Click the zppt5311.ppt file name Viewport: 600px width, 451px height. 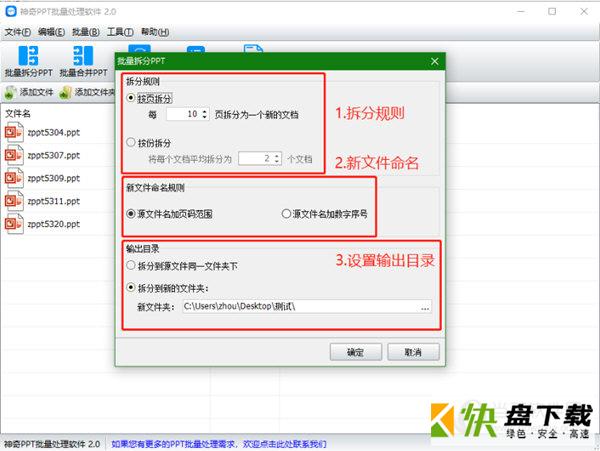click(x=54, y=201)
